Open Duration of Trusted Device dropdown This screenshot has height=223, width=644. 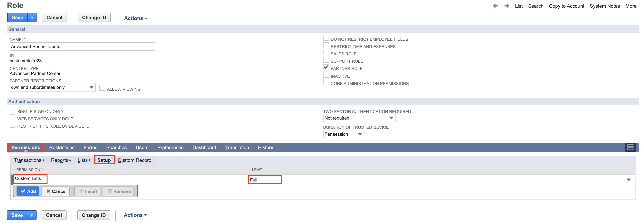(x=360, y=134)
